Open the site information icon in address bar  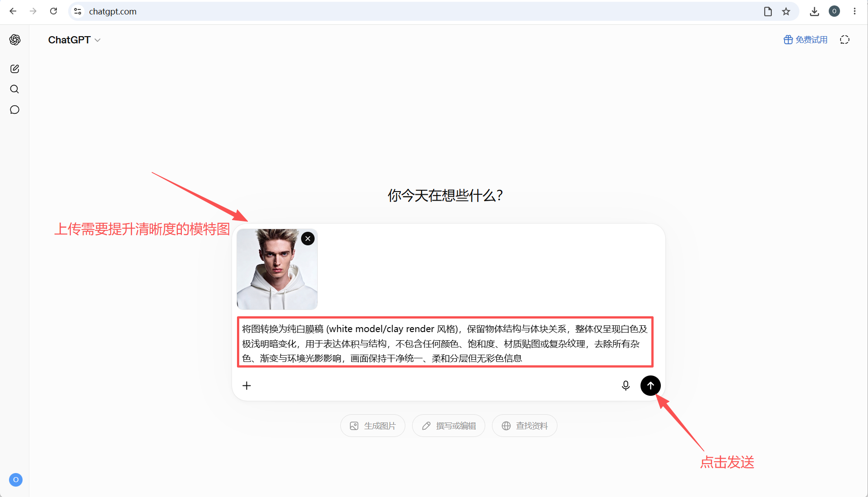click(x=78, y=11)
